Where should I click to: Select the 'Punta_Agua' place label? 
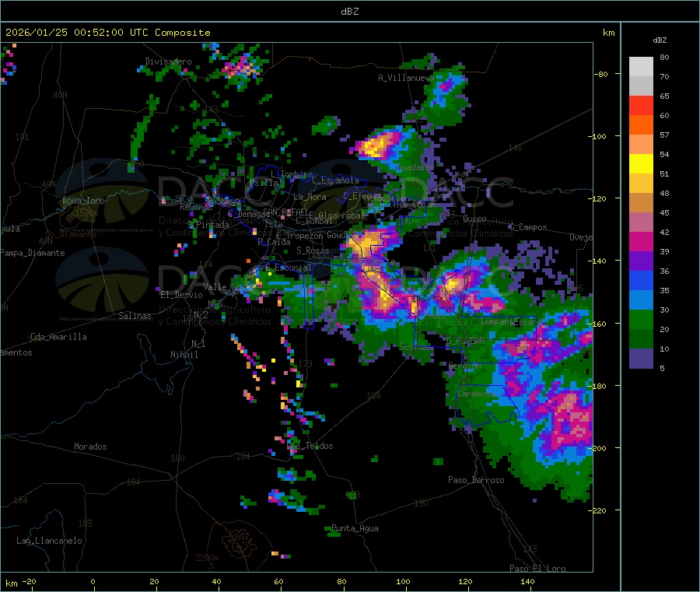(x=355, y=529)
